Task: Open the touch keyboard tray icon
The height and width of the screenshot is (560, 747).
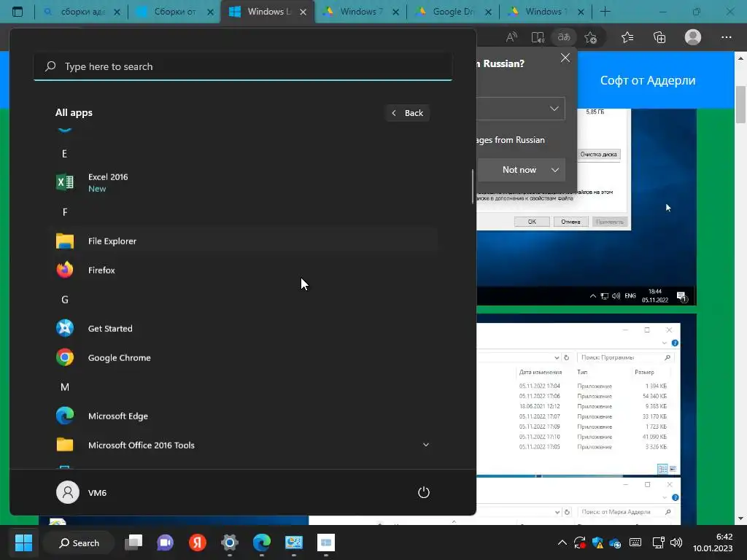Action: coord(635,542)
